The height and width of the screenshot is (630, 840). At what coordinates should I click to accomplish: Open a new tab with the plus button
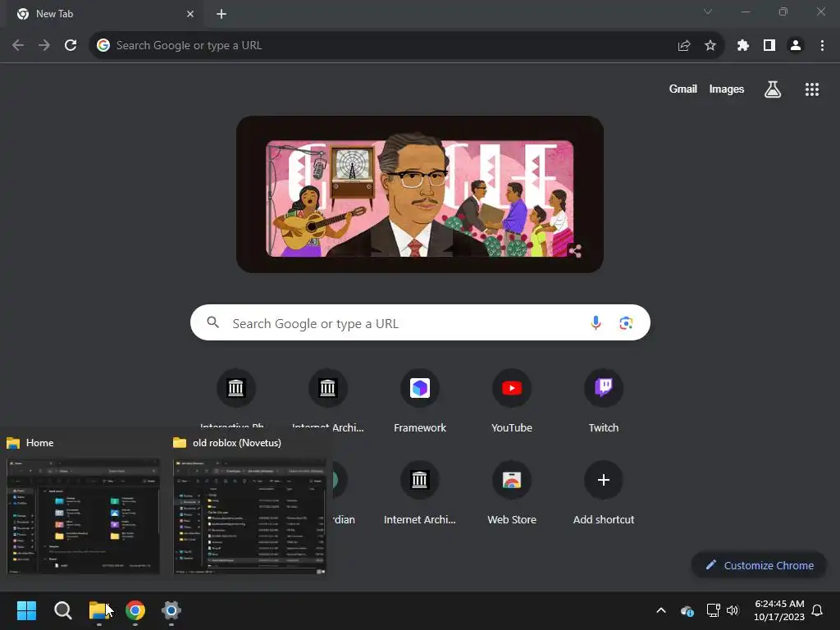point(221,14)
